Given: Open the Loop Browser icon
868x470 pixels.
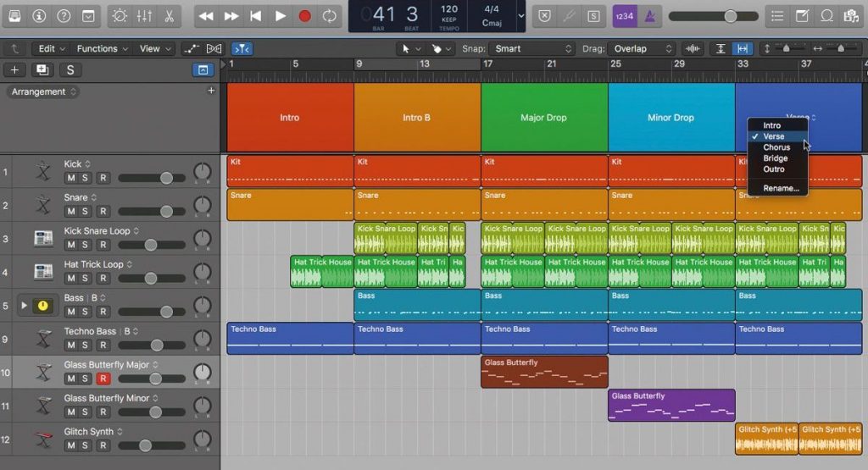Looking at the screenshot, I should pos(826,16).
